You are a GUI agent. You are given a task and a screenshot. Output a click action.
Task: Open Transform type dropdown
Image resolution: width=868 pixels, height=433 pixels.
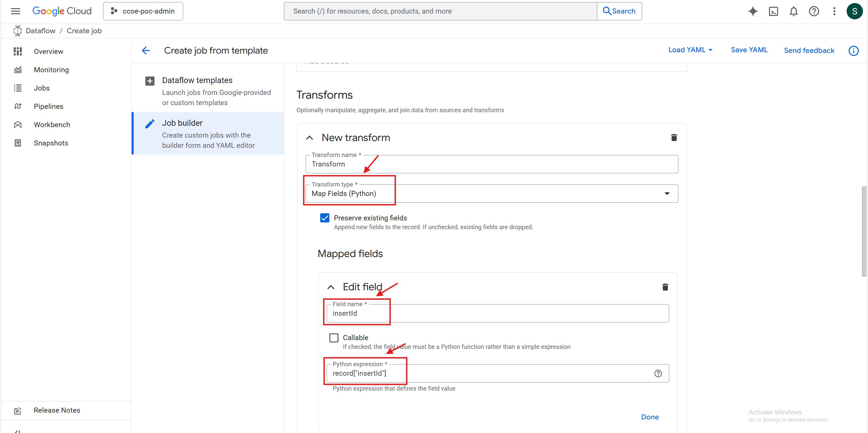point(491,194)
